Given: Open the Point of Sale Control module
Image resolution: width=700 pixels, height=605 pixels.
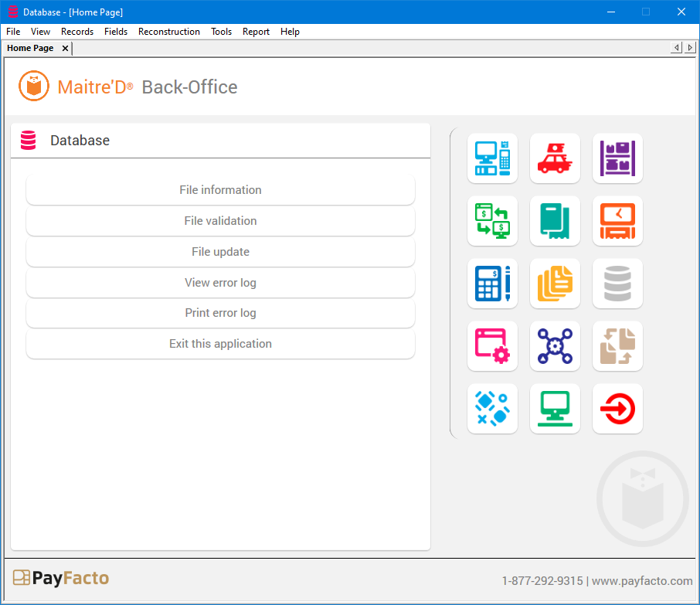Looking at the screenshot, I should (x=492, y=158).
